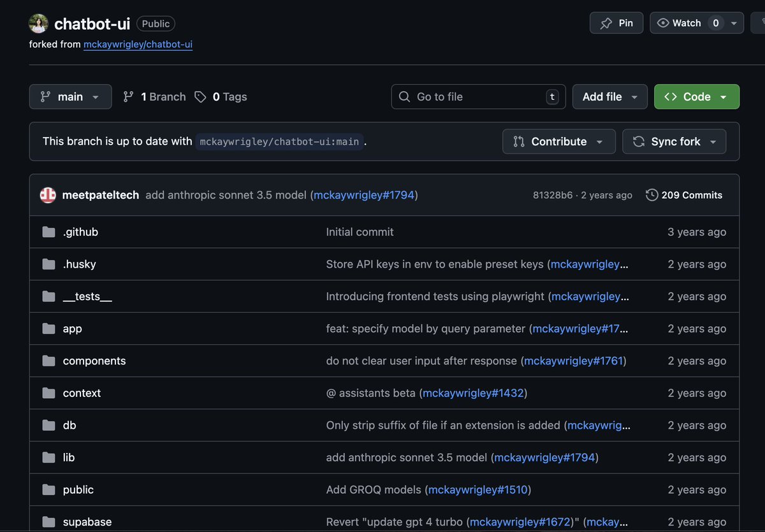Click the .github folder icon
This screenshot has width=765, height=532.
tap(48, 232)
